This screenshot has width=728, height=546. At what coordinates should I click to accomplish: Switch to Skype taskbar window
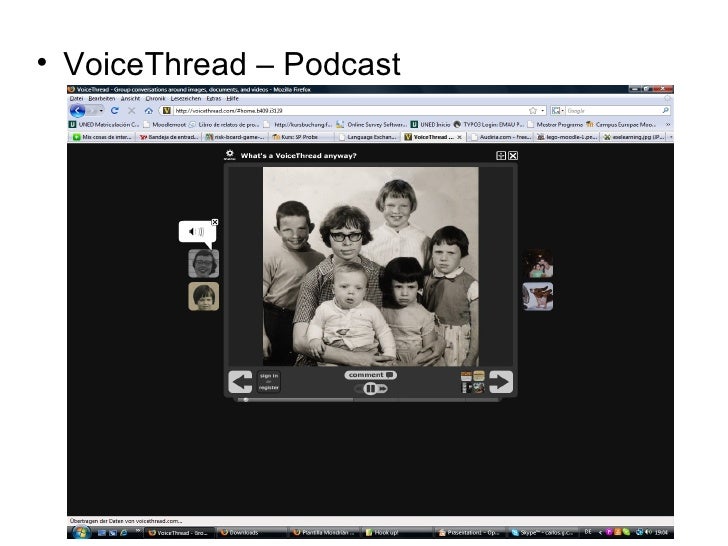click(542, 533)
